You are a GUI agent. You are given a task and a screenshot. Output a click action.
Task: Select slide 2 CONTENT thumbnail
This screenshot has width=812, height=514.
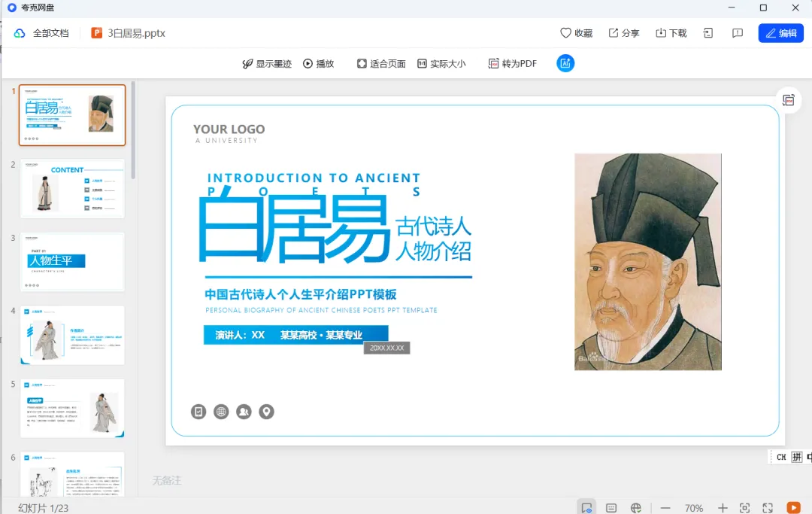(x=72, y=189)
